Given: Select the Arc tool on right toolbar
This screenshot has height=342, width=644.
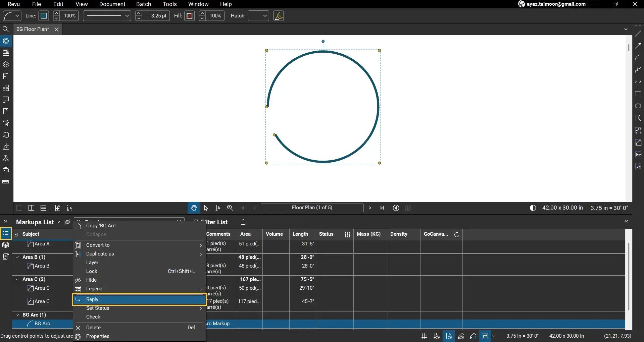Looking at the screenshot, I should [639, 58].
